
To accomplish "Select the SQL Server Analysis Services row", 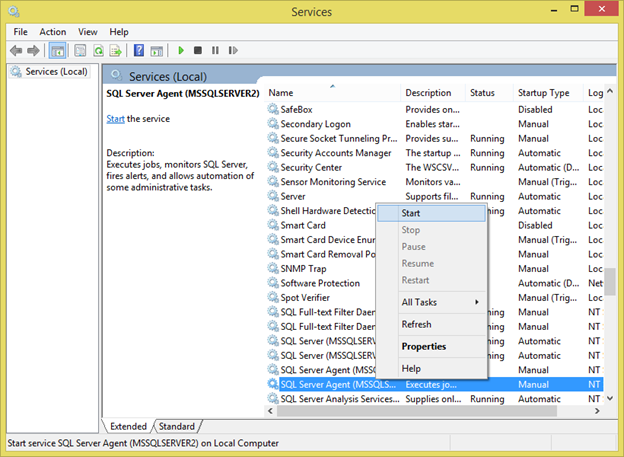I will [340, 399].
